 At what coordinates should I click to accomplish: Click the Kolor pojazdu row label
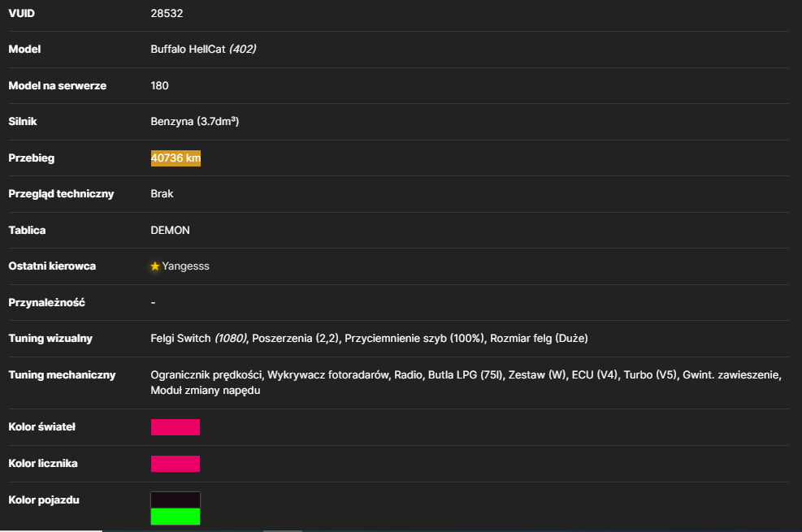(x=44, y=500)
